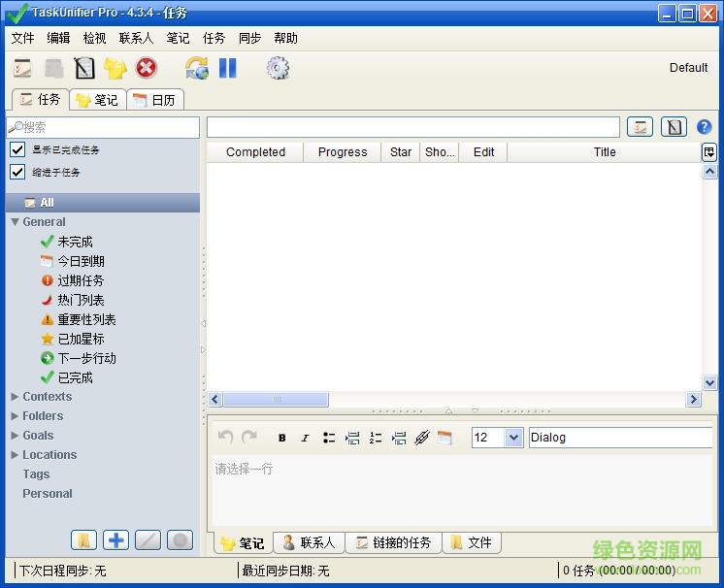Uncheck the 显示已完成任务 checkbox

[17, 149]
